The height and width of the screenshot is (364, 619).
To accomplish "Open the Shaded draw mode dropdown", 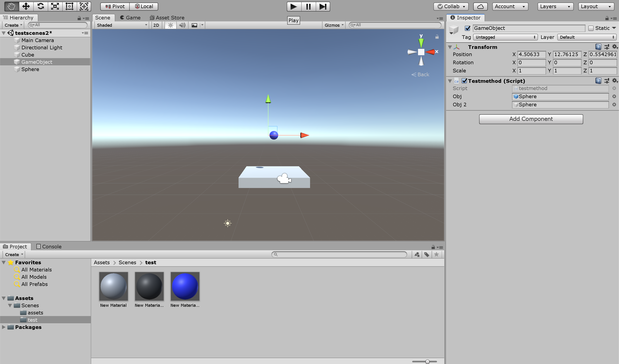I will [122, 25].
